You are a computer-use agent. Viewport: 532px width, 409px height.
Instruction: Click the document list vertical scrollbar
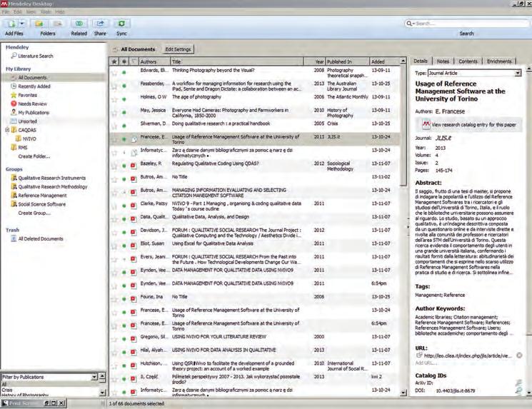click(403, 126)
